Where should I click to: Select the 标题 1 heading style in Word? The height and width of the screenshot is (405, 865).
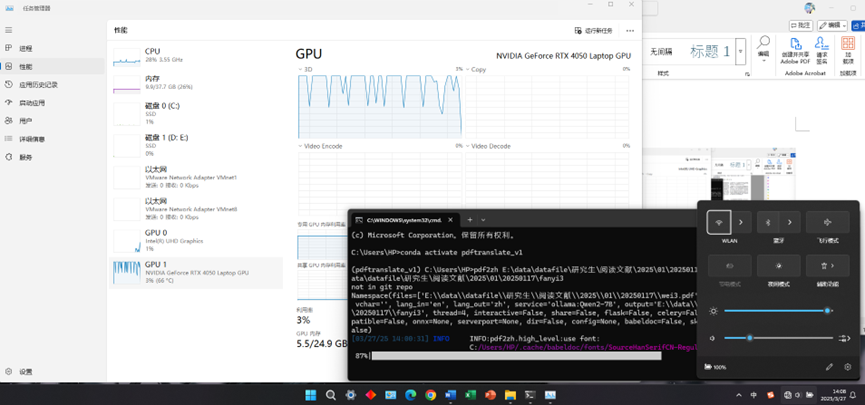710,52
